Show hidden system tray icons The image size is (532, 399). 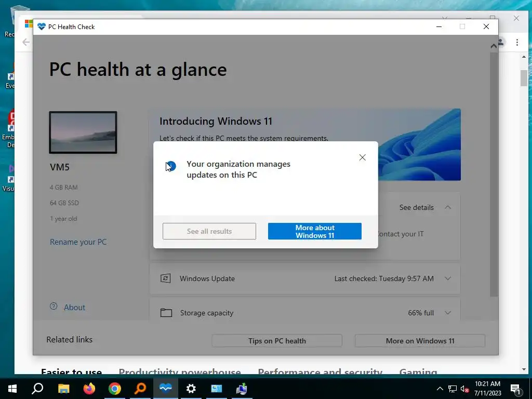[440, 389]
